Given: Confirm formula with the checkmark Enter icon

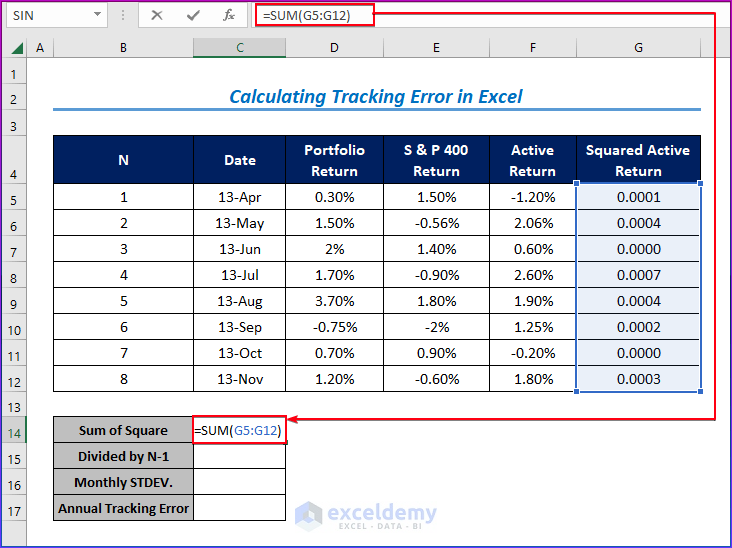Looking at the screenshot, I should 193,15.
